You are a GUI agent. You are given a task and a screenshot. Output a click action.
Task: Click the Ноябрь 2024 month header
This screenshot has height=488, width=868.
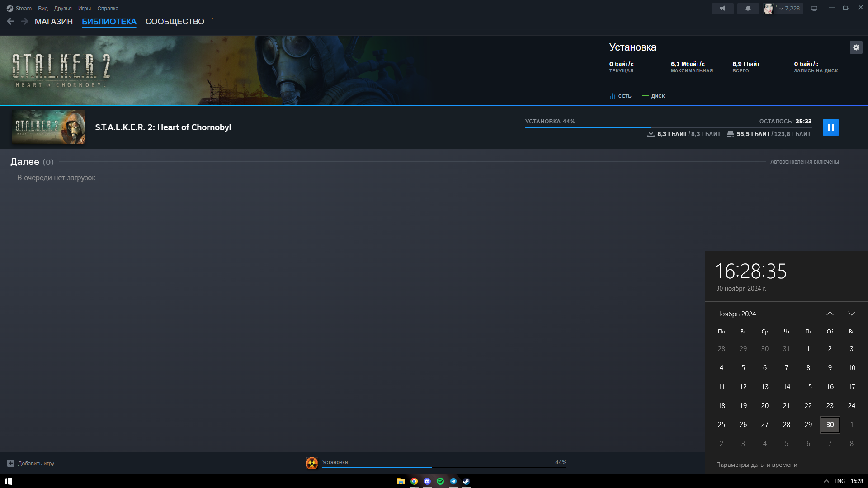coord(736,314)
